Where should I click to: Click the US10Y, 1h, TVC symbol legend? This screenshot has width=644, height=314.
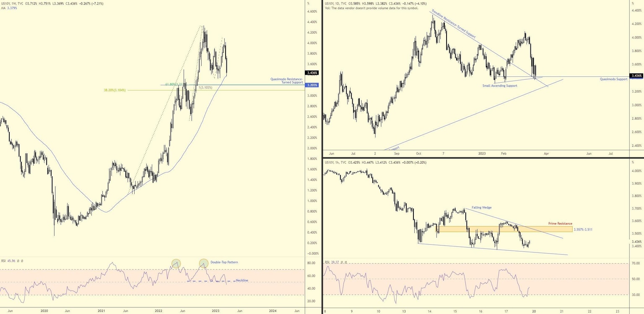(335, 162)
